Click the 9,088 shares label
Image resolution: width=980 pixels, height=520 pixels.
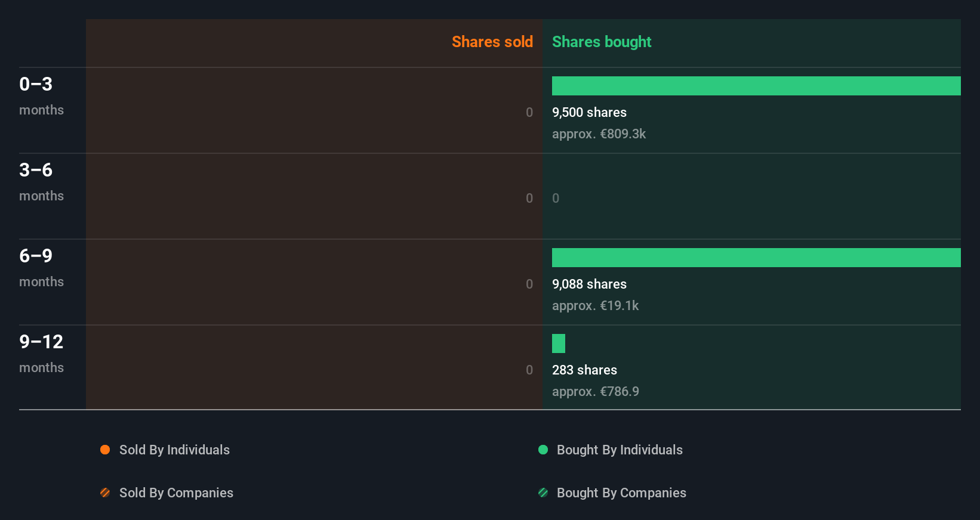[x=589, y=284]
